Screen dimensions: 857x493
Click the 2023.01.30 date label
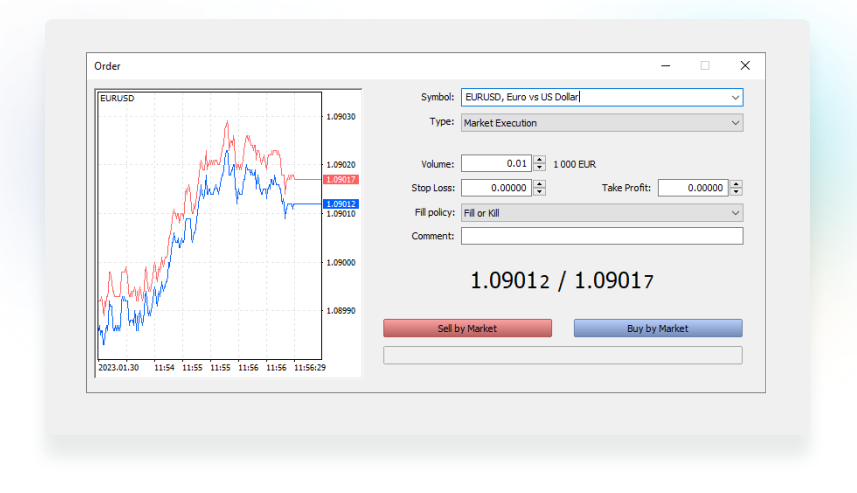119,367
